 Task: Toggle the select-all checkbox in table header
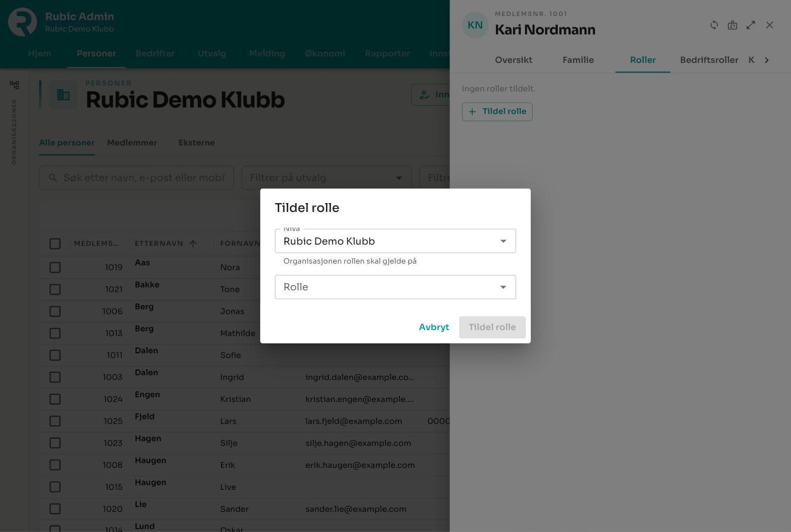coord(55,243)
